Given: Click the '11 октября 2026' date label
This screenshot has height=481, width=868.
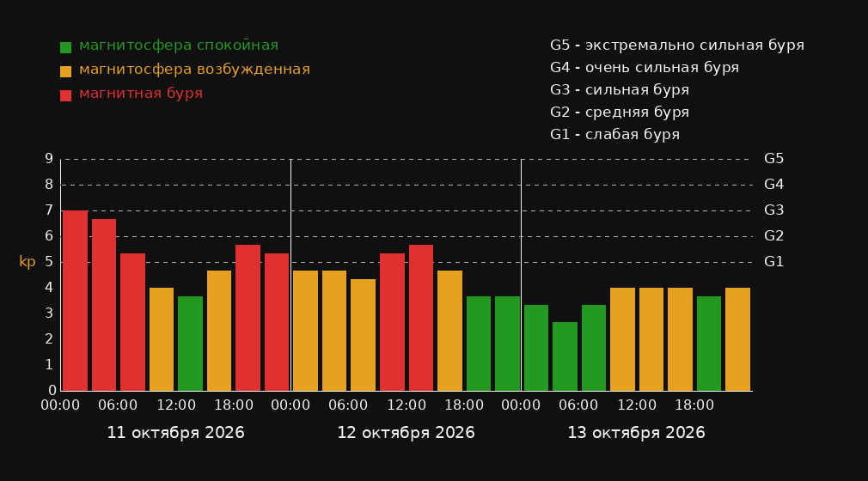Looking at the screenshot, I should pyautogui.click(x=175, y=433).
